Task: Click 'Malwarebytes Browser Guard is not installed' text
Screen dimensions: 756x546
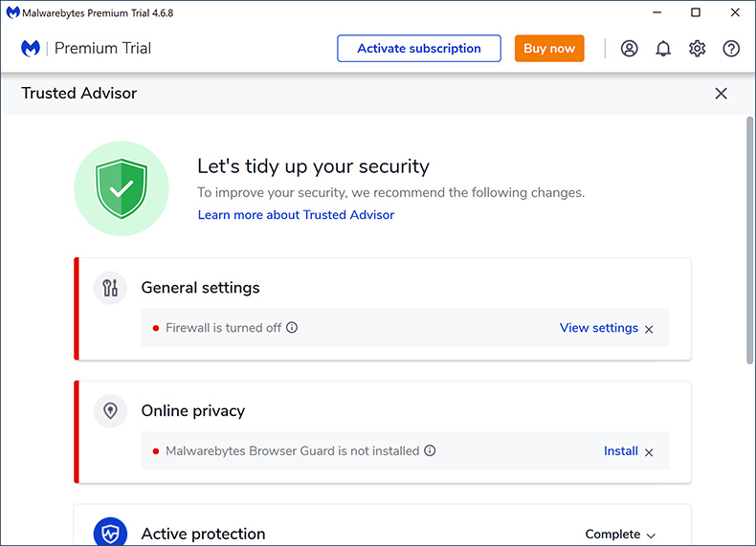Action: (x=293, y=451)
